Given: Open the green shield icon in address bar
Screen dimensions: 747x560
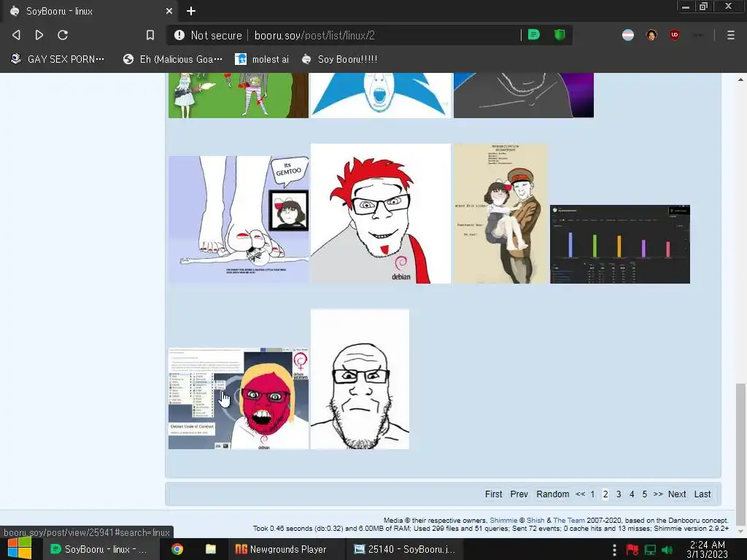Looking at the screenshot, I should [560, 35].
